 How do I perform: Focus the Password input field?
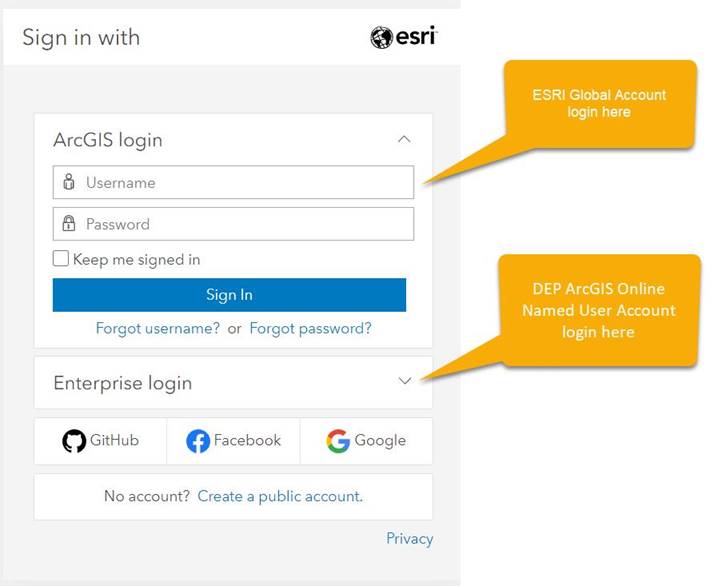[233, 224]
